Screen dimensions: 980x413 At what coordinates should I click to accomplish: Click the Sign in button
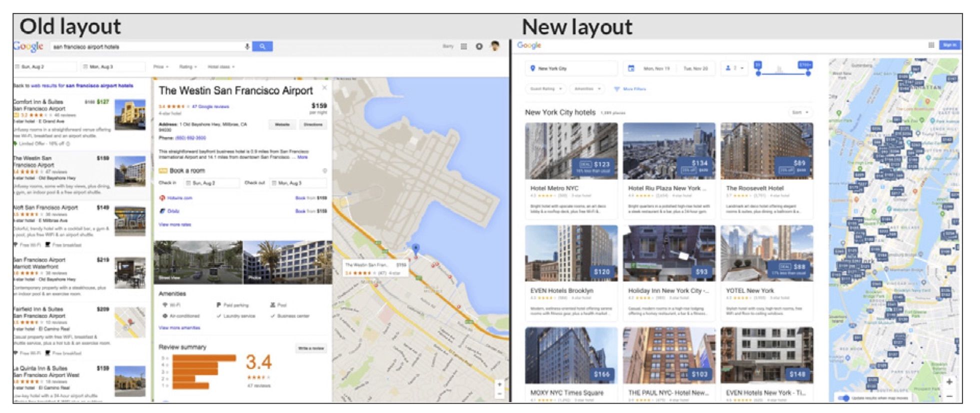point(949,45)
